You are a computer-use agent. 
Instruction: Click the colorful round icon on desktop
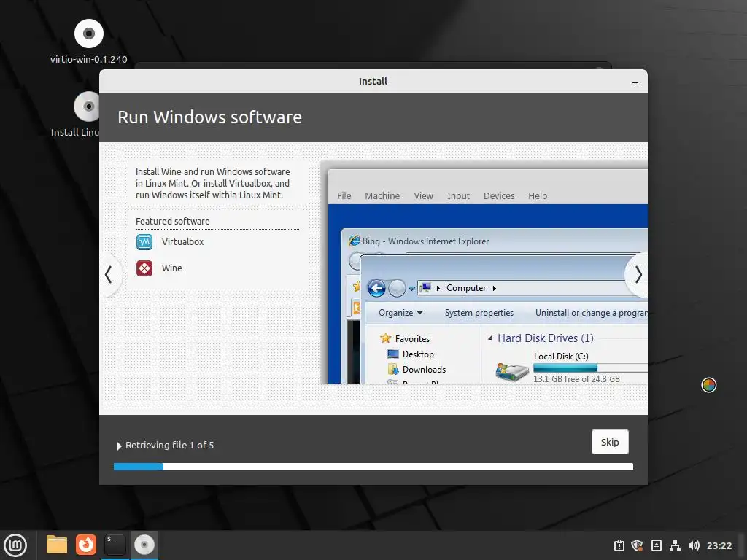coord(709,385)
